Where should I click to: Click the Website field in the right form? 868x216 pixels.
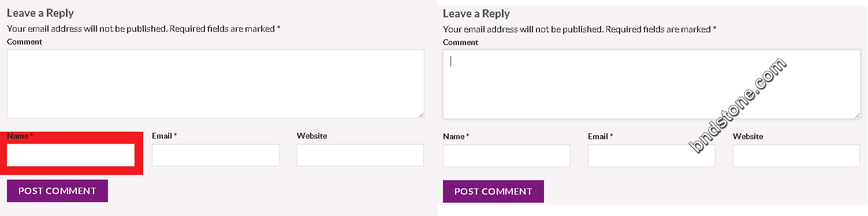796,155
